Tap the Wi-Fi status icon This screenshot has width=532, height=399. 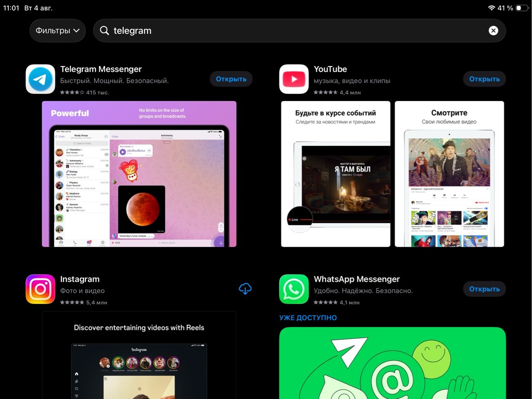(x=491, y=8)
